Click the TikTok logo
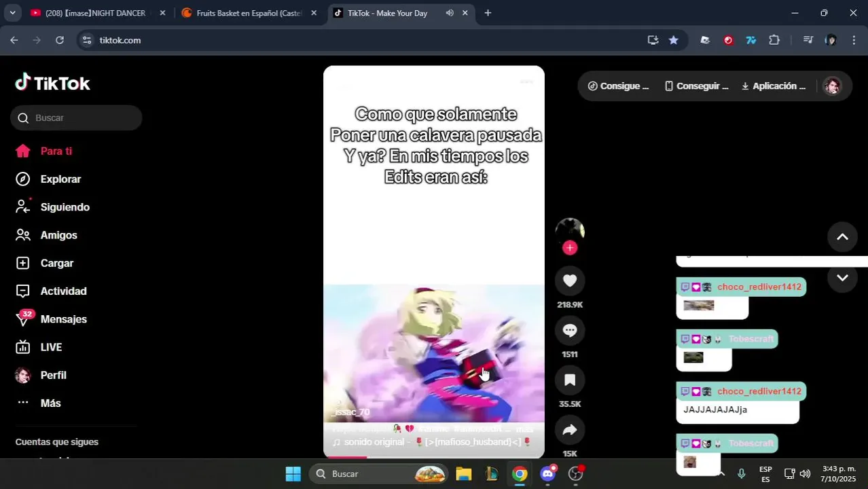The height and width of the screenshot is (489, 868). coord(52,83)
